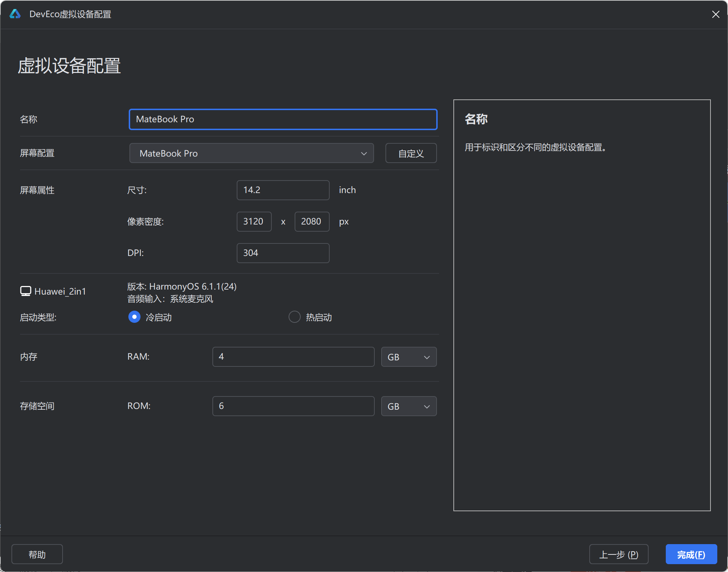
Task: Click the inch unit label
Action: [x=348, y=190]
